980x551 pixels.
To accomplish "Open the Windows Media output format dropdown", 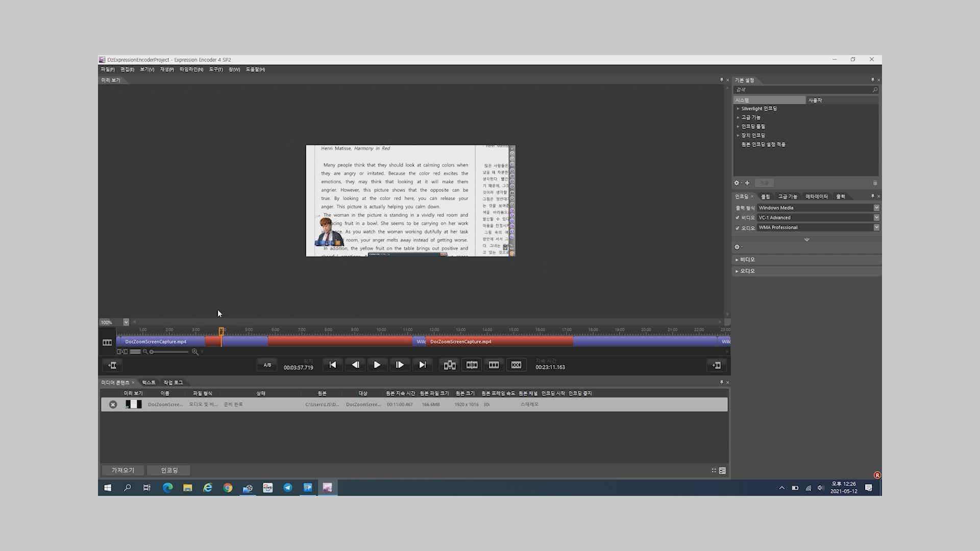I will (876, 208).
